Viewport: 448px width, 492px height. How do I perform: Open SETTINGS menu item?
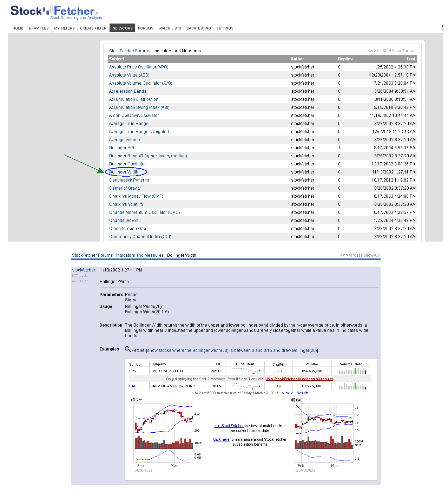pyautogui.click(x=225, y=28)
